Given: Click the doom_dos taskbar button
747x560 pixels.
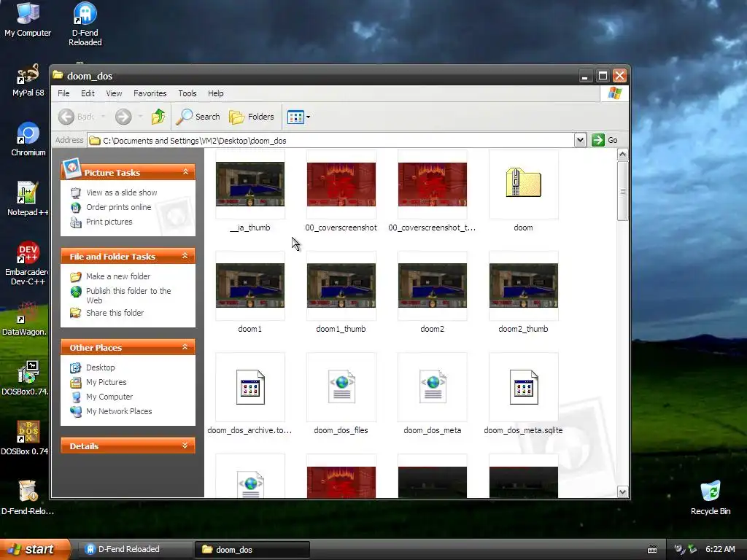Looking at the screenshot, I should 252,550.
